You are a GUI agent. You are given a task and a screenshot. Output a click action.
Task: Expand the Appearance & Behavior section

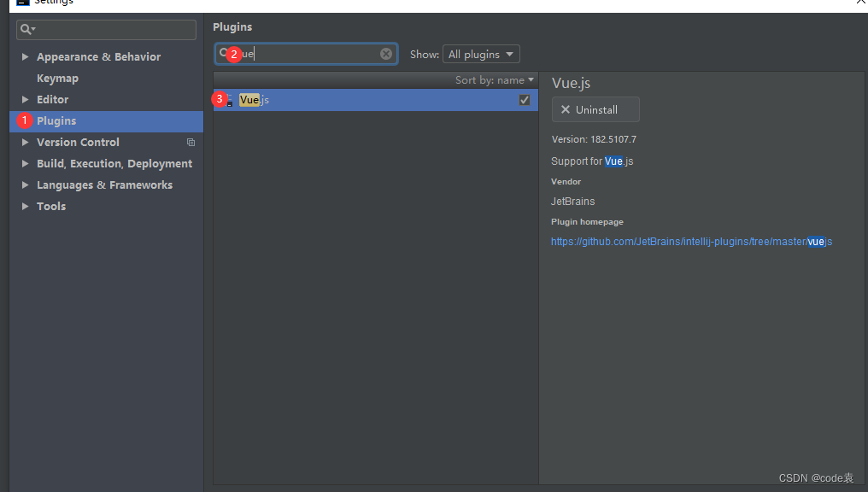pos(25,56)
